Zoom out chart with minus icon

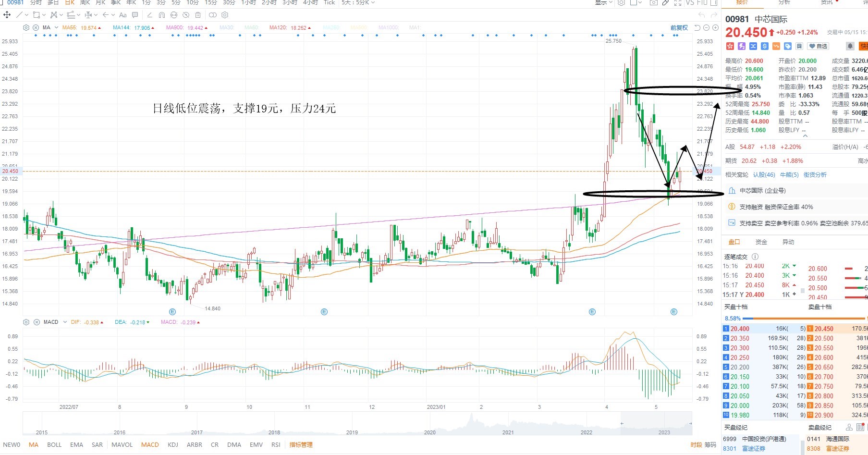point(706,27)
